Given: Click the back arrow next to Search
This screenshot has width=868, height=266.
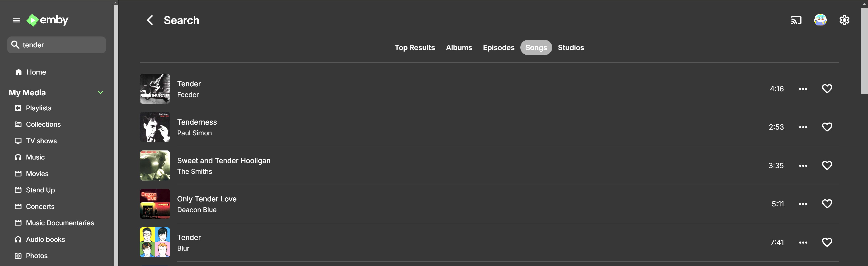Looking at the screenshot, I should click(150, 20).
